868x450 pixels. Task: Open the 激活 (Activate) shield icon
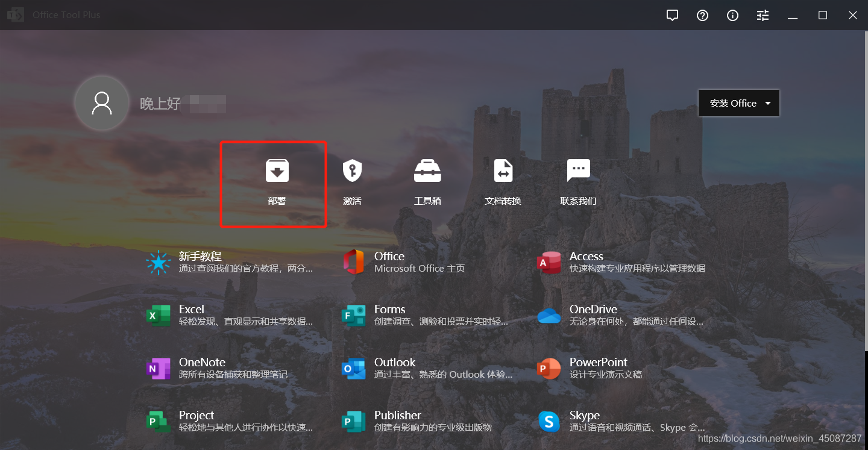point(352,170)
